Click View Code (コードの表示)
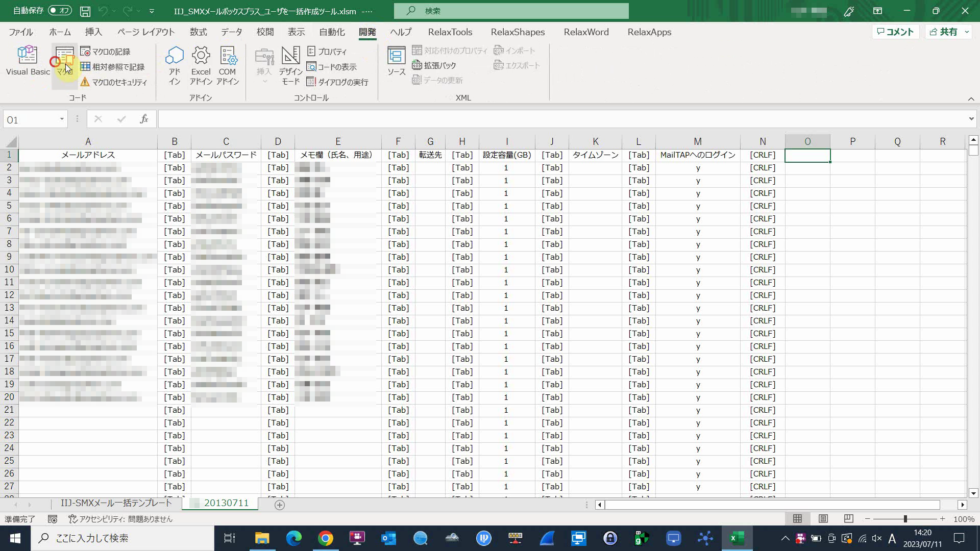This screenshot has width=980, height=551. 331,67
